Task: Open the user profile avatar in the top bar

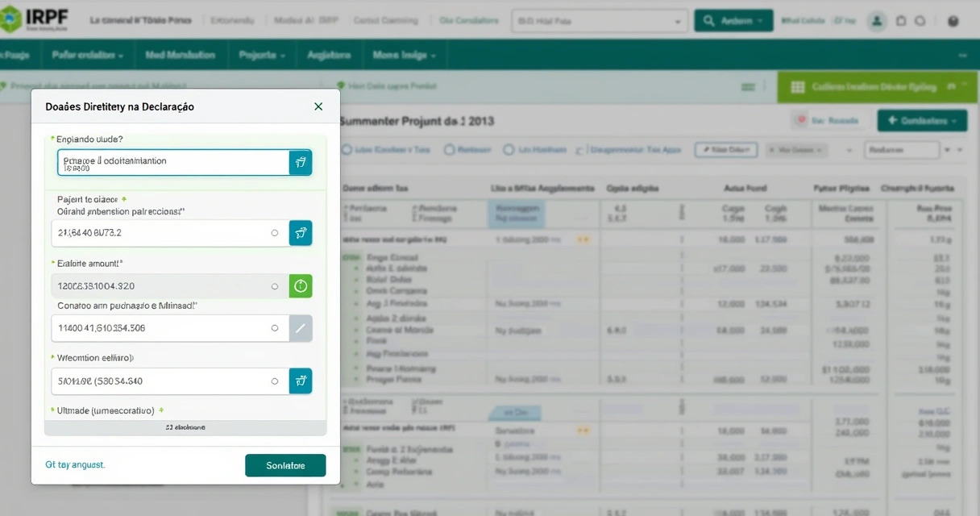Action: [x=878, y=22]
